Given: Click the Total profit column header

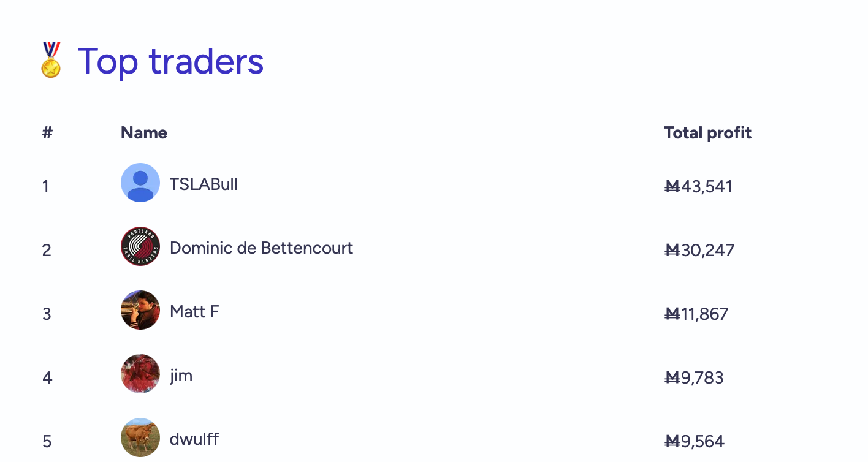Looking at the screenshot, I should pos(707,133).
